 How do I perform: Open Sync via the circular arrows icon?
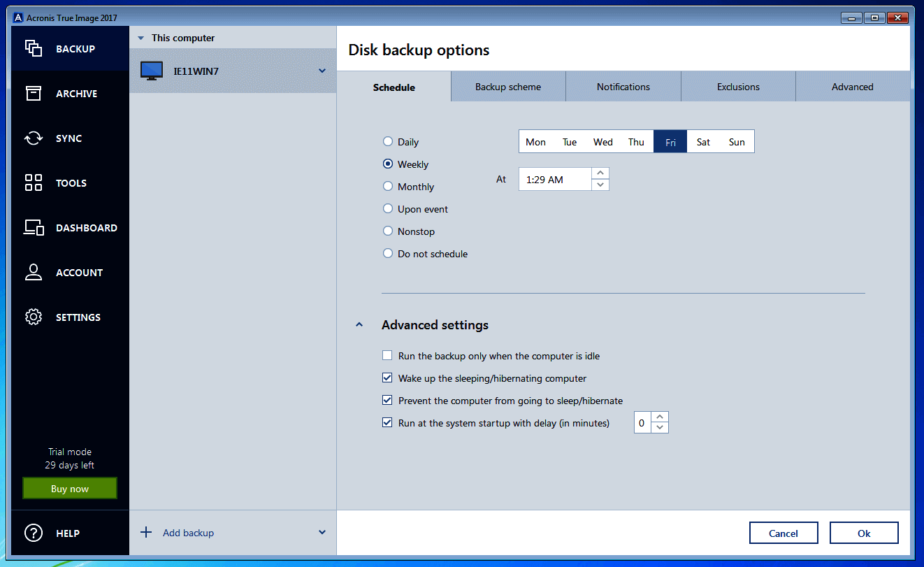(x=34, y=138)
